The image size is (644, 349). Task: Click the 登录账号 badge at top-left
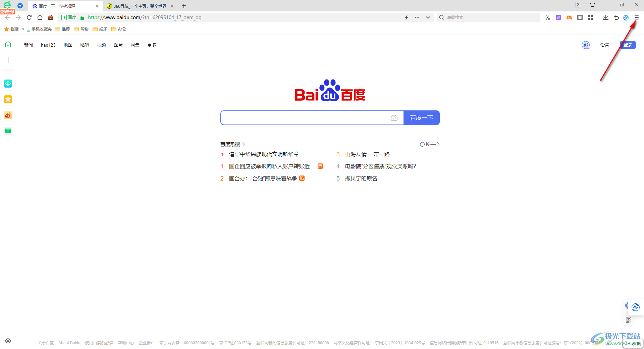coord(7,12)
